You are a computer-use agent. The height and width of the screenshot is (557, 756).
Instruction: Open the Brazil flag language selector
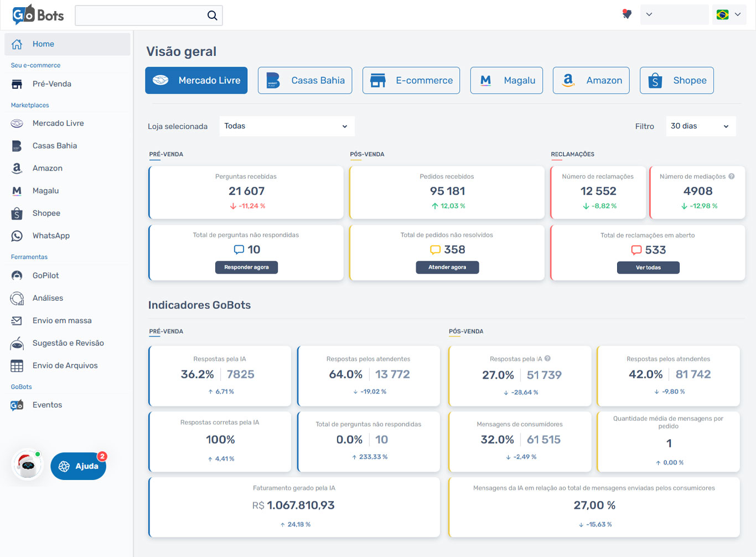pyautogui.click(x=728, y=15)
